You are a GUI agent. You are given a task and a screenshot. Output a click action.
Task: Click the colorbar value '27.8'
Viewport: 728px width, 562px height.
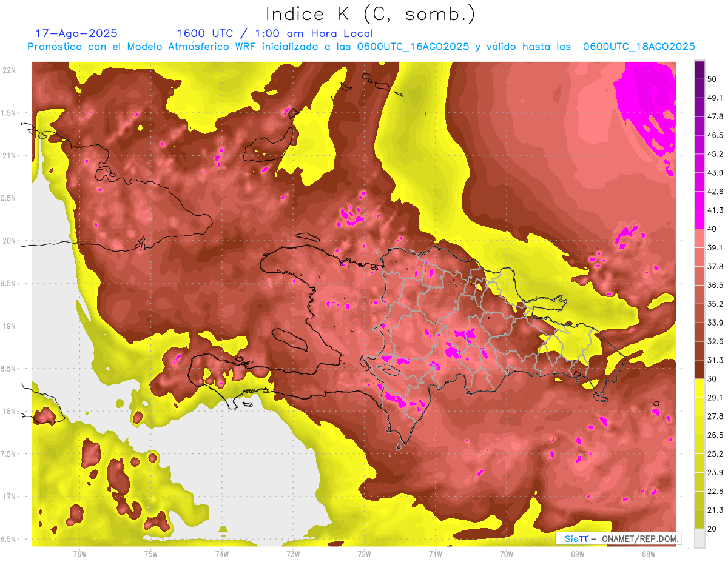pyautogui.click(x=715, y=416)
